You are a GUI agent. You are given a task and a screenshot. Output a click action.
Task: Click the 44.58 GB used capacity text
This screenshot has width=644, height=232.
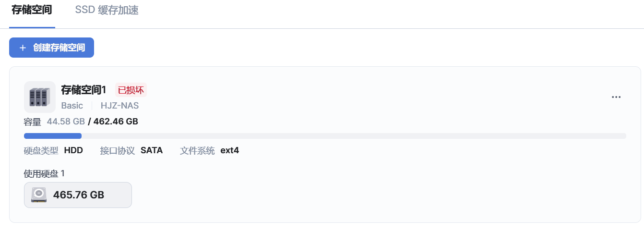[66, 122]
